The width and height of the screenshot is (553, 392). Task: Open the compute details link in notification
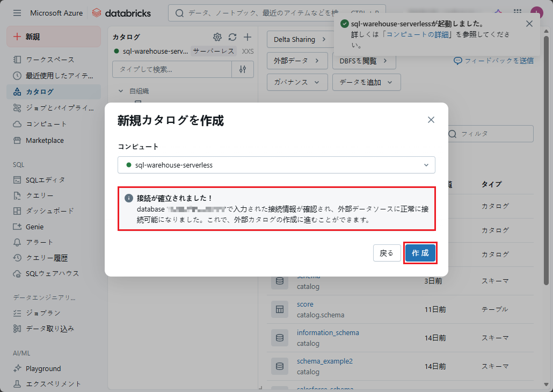point(421,34)
